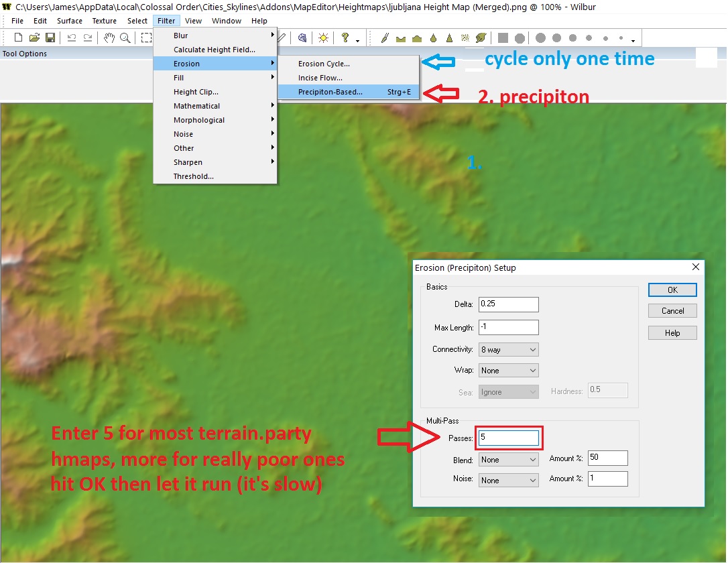
Task: Select the paint brush tool
Action: [385, 38]
